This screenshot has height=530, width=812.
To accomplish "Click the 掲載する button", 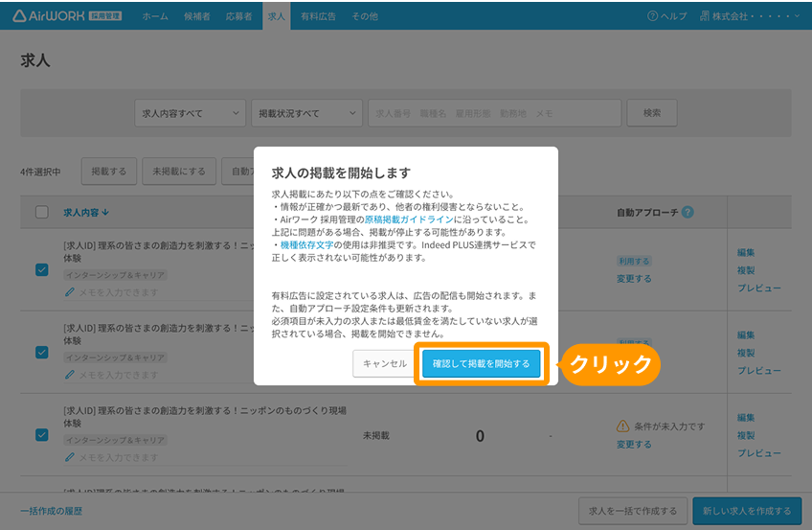I will 109,171.
